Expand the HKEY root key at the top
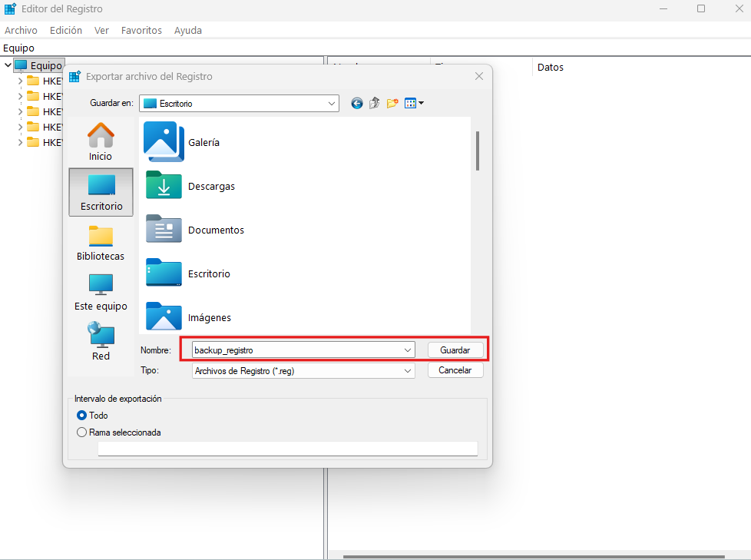This screenshot has width=751, height=560. tap(18, 81)
